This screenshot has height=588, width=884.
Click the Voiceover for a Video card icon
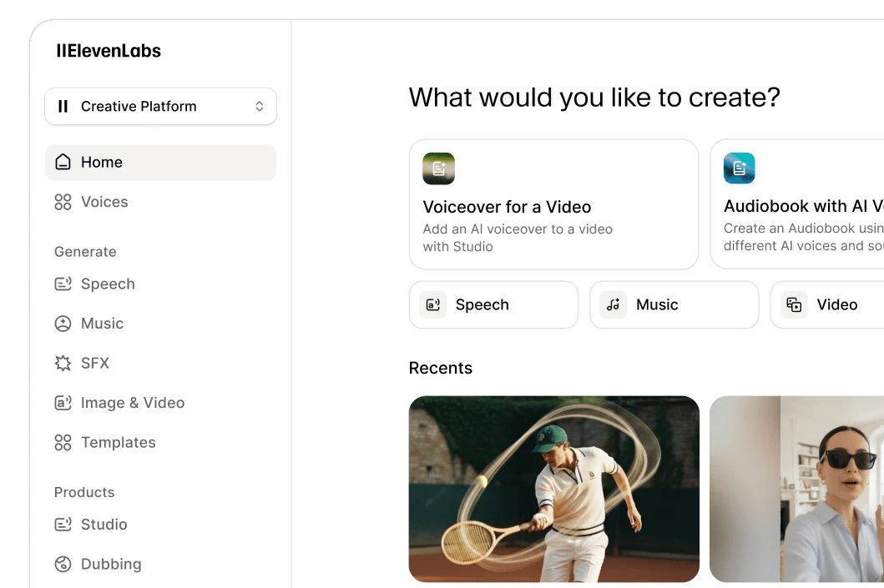pyautogui.click(x=438, y=168)
